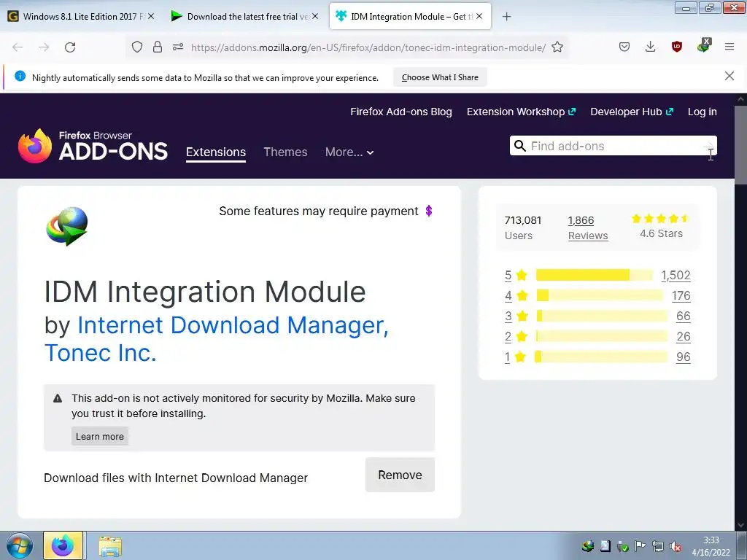This screenshot has width=747, height=560.
Task: Open the 96 one-star reviews count
Action: 683,357
